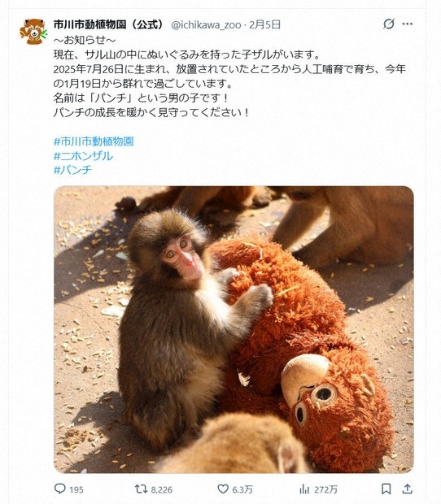
Task: Open hashtag #パンチ
Action: point(72,170)
